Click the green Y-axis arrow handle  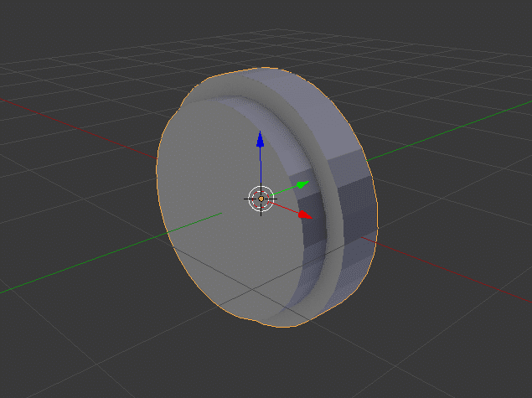pyautogui.click(x=302, y=183)
